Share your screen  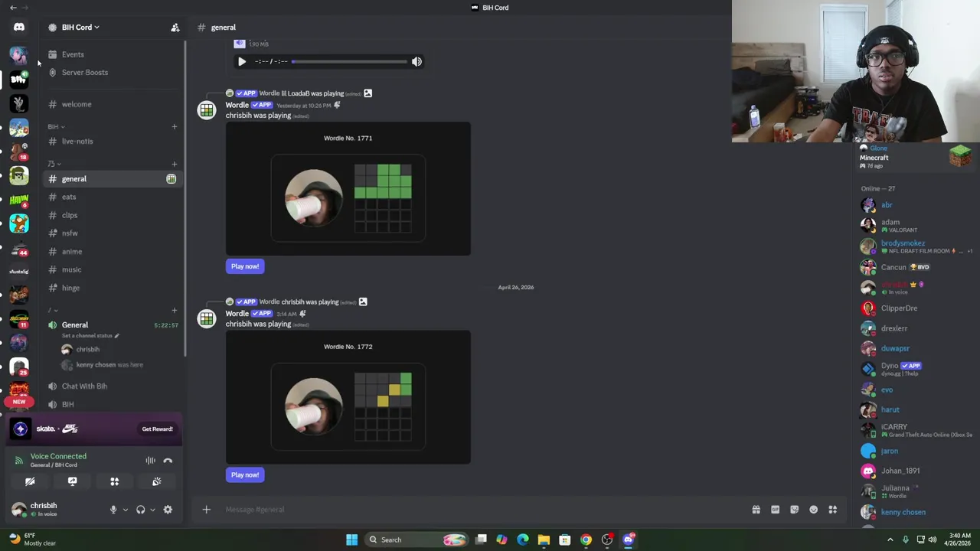[x=73, y=482]
